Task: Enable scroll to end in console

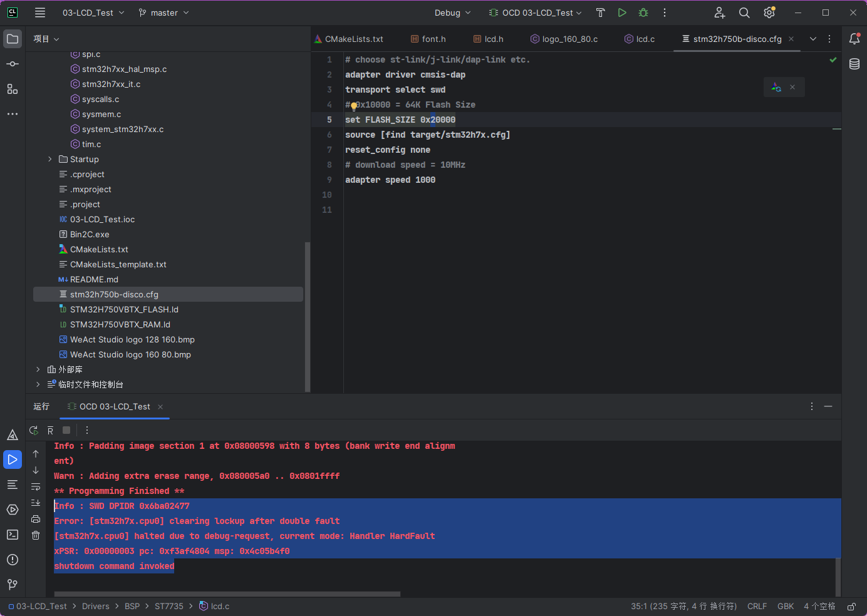Action: (36, 502)
